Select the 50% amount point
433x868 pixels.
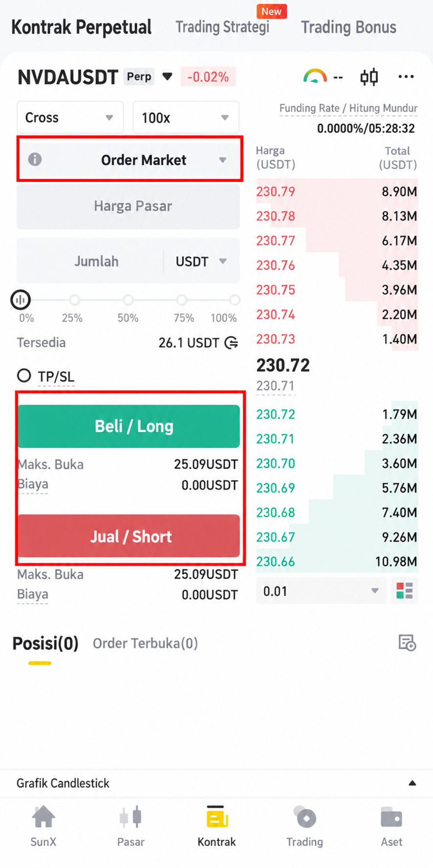(x=128, y=300)
